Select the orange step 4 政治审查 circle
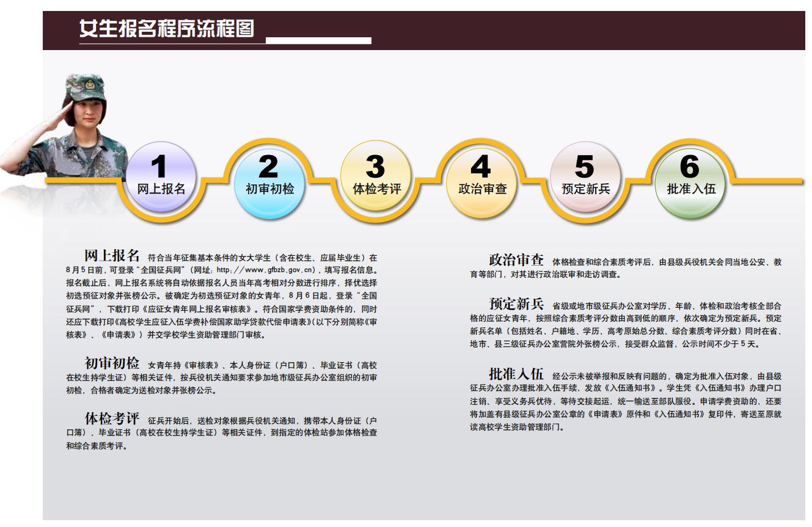Image resolution: width=812 pixels, height=527 pixels. tap(482, 178)
